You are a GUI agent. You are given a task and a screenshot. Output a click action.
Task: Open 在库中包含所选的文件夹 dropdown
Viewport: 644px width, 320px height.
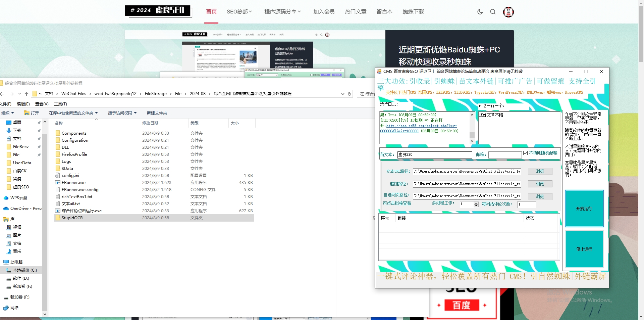pos(73,113)
